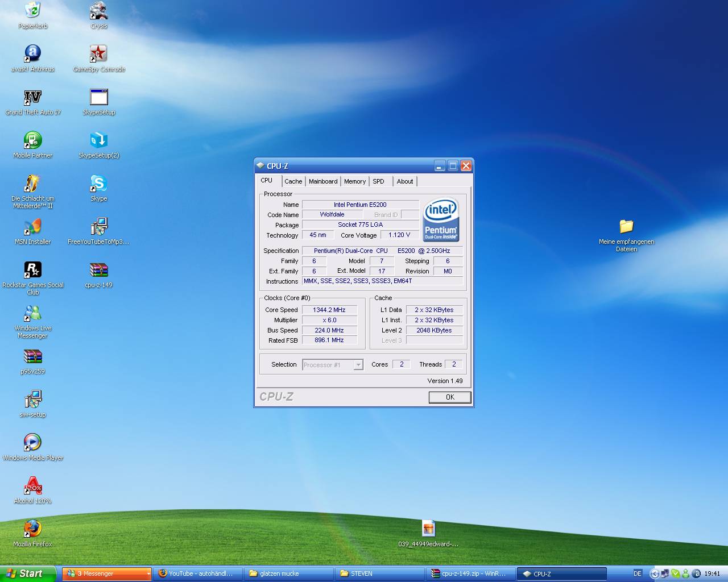The image size is (728, 582).
Task: Select the Alcohol 120% desktop icon
Action: coord(33,485)
